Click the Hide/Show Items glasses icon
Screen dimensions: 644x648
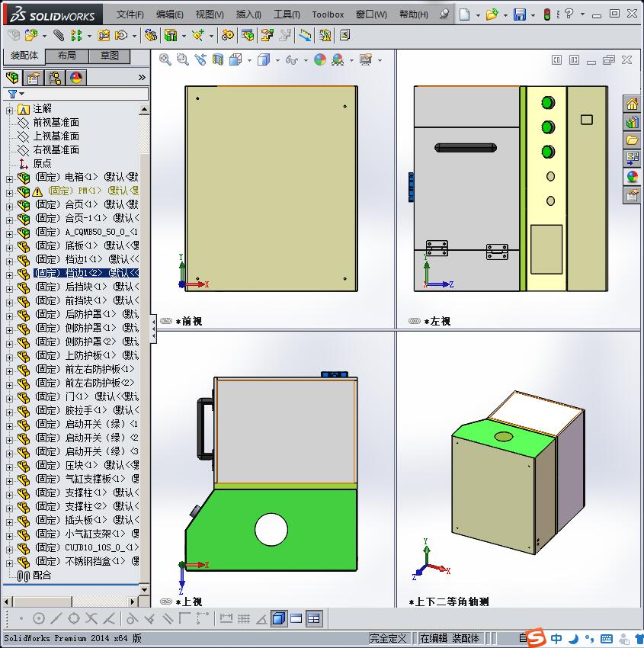coord(292,60)
